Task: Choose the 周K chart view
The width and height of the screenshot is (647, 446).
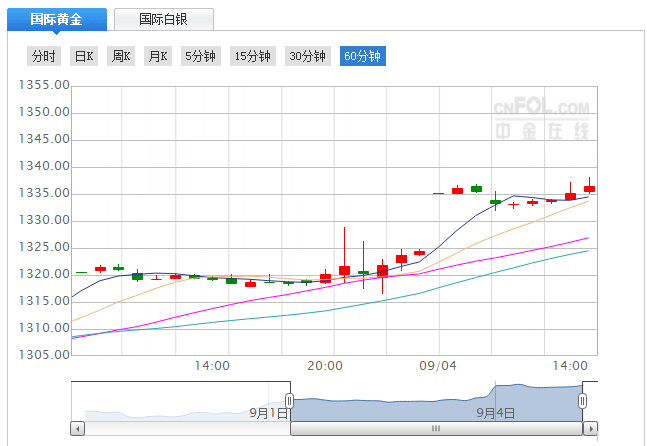Action: pos(121,56)
